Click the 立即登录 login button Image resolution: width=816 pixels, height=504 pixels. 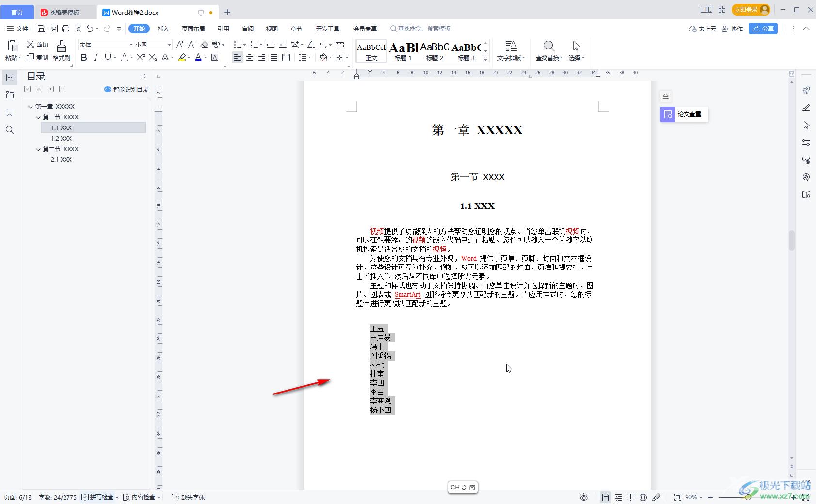(x=751, y=9)
